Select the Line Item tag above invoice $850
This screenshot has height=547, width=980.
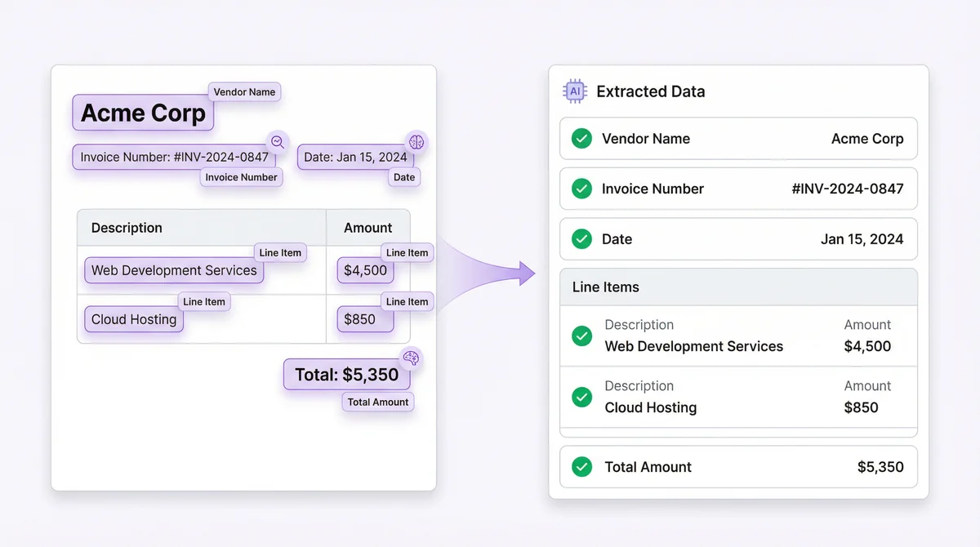[x=407, y=302]
